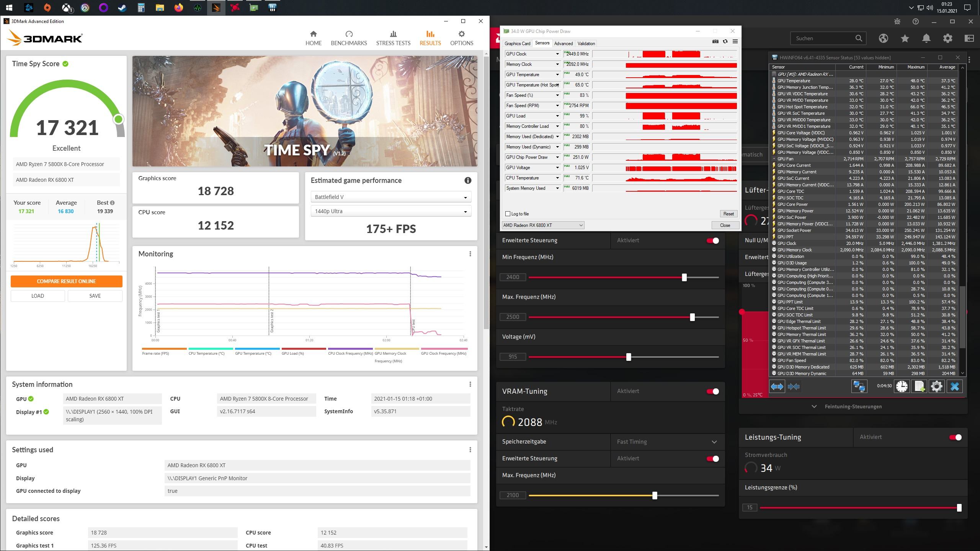Image resolution: width=980 pixels, height=551 pixels.
Task: Click the Voltage (mV) slider handle
Action: click(x=628, y=357)
